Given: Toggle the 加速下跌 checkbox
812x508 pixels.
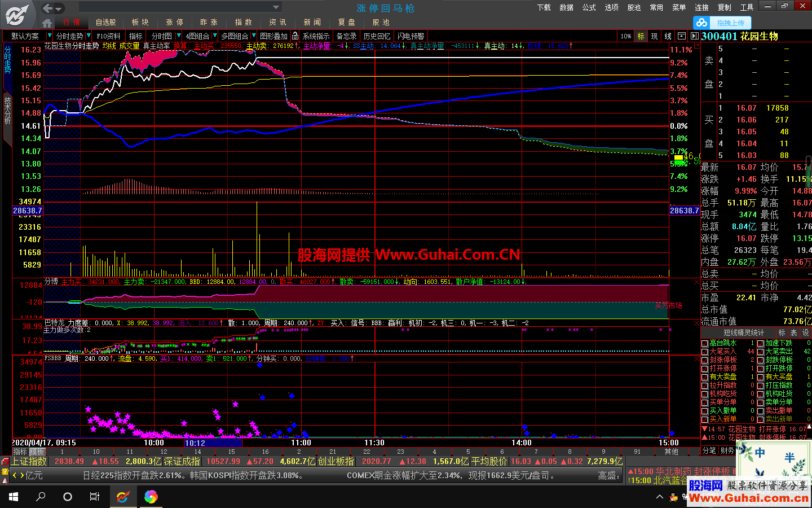Looking at the screenshot, I should click(761, 343).
